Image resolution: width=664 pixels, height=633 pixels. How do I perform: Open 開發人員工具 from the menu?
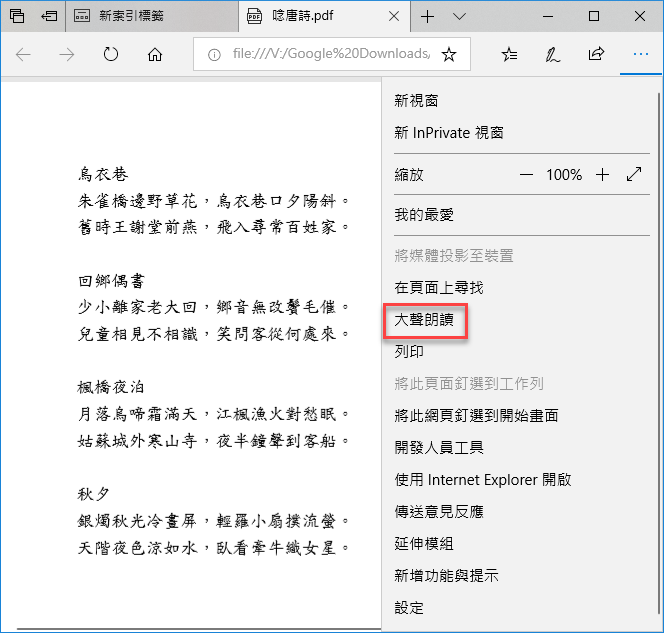tap(439, 448)
